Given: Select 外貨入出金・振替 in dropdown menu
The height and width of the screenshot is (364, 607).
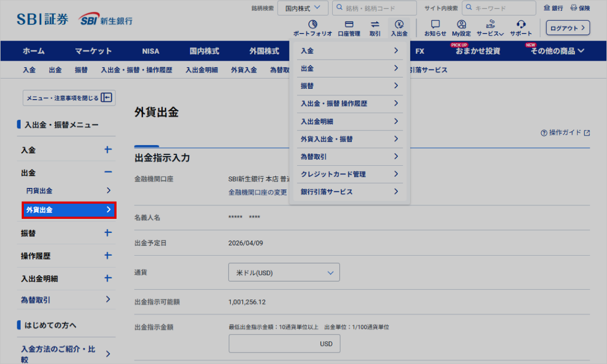Looking at the screenshot, I should [x=349, y=139].
